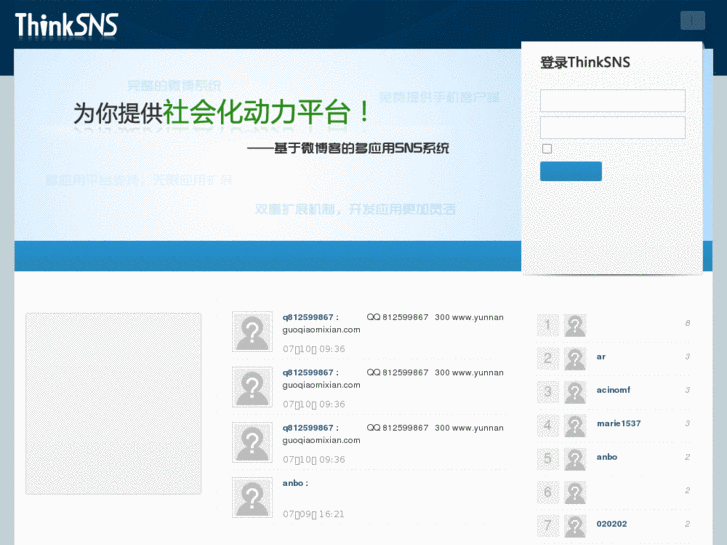Click rank number 4 badge
Image resolution: width=727 pixels, height=545 pixels.
click(548, 425)
